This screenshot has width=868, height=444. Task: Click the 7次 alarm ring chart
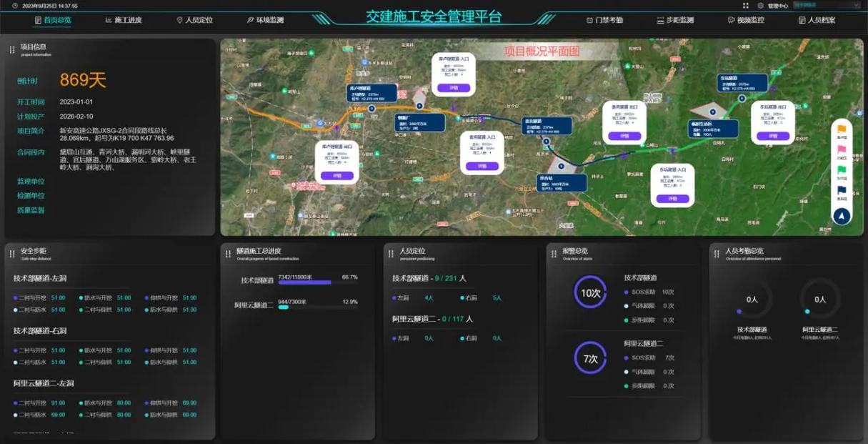590,358
